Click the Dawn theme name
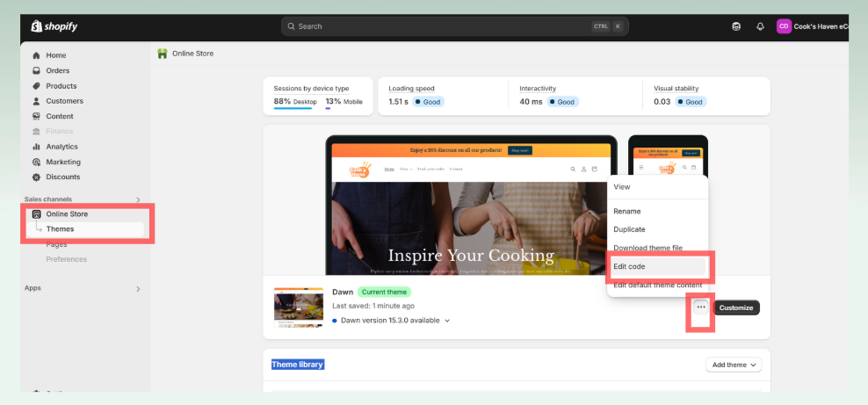 click(x=343, y=293)
